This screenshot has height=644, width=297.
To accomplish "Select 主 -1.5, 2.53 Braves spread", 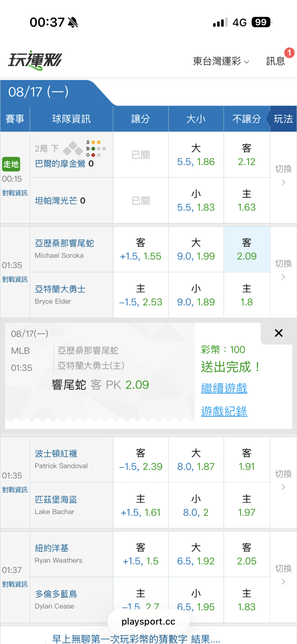I will pyautogui.click(x=141, y=295).
